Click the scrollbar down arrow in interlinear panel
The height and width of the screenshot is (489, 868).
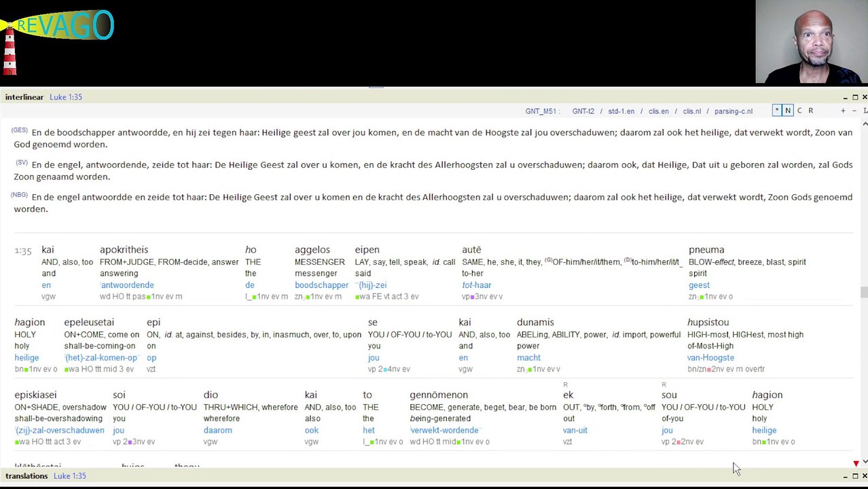click(x=865, y=462)
